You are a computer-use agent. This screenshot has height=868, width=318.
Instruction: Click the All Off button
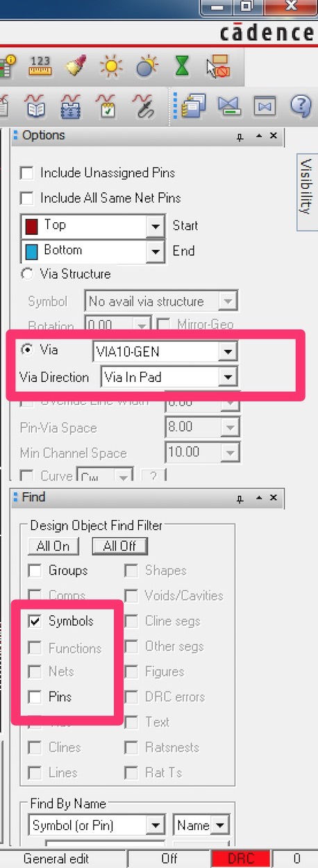click(120, 546)
